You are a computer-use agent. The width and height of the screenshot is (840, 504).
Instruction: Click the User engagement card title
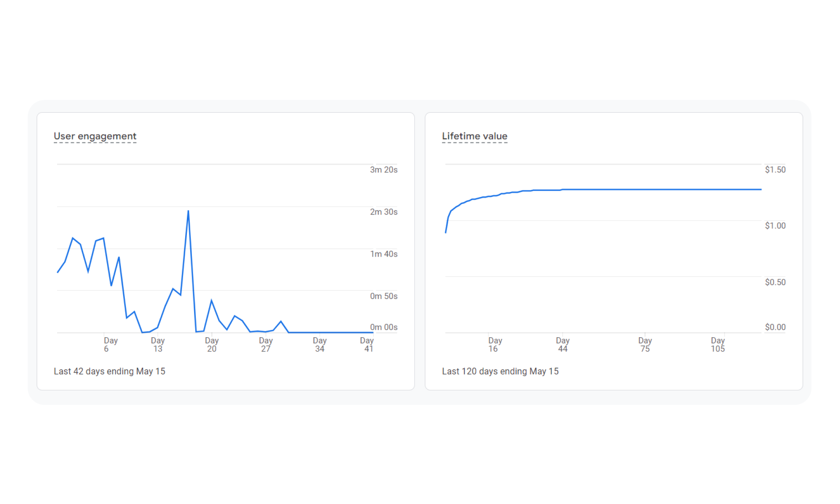(95, 136)
